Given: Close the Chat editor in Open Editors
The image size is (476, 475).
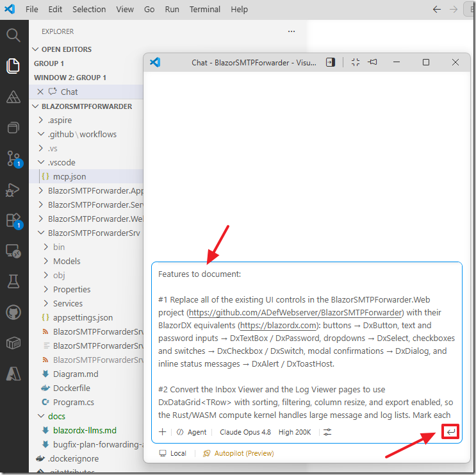Looking at the screenshot, I should point(40,92).
